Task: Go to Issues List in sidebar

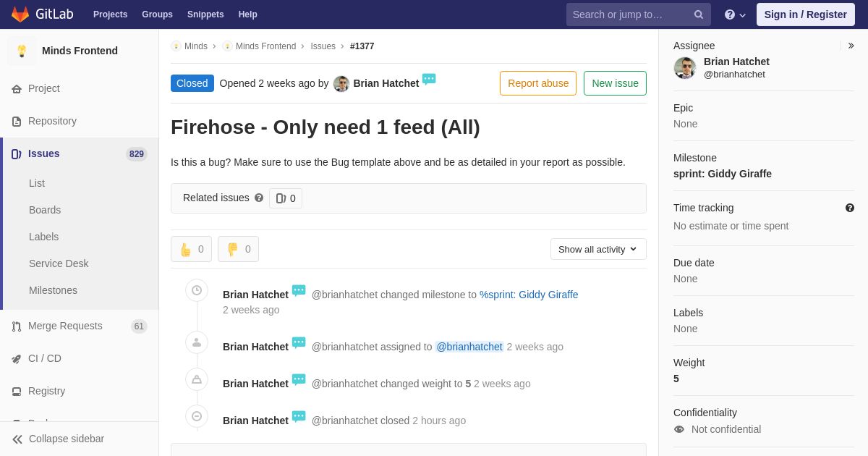Action: [37, 183]
